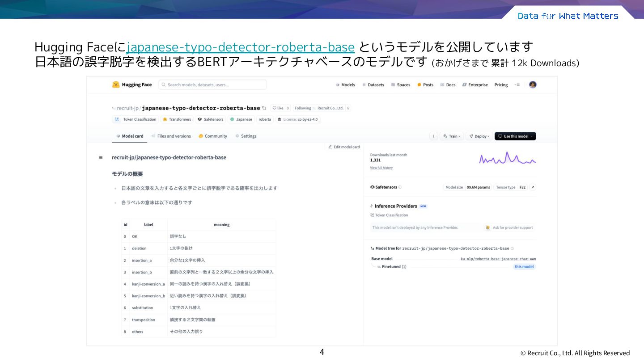Open the Deploy dropdown

479,136
